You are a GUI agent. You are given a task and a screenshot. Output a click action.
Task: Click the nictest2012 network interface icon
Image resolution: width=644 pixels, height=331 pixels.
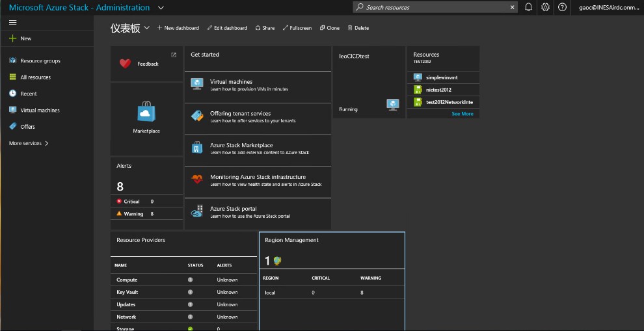click(x=418, y=90)
